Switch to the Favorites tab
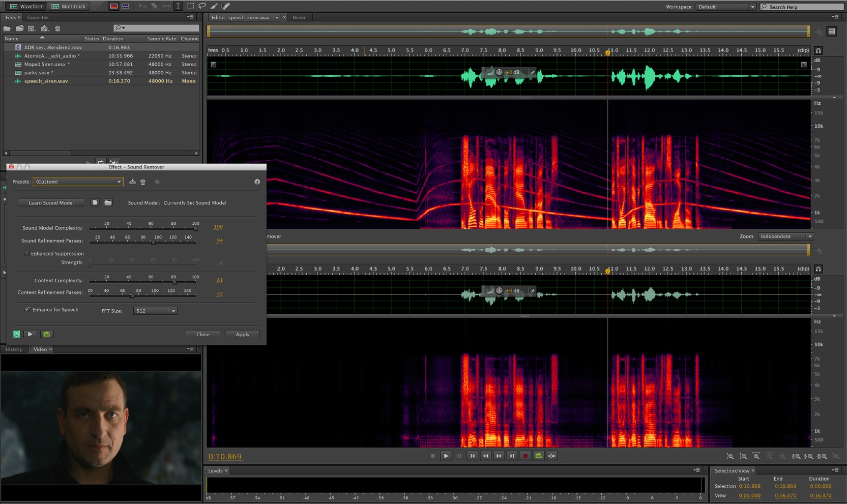The image size is (847, 504). (x=38, y=17)
